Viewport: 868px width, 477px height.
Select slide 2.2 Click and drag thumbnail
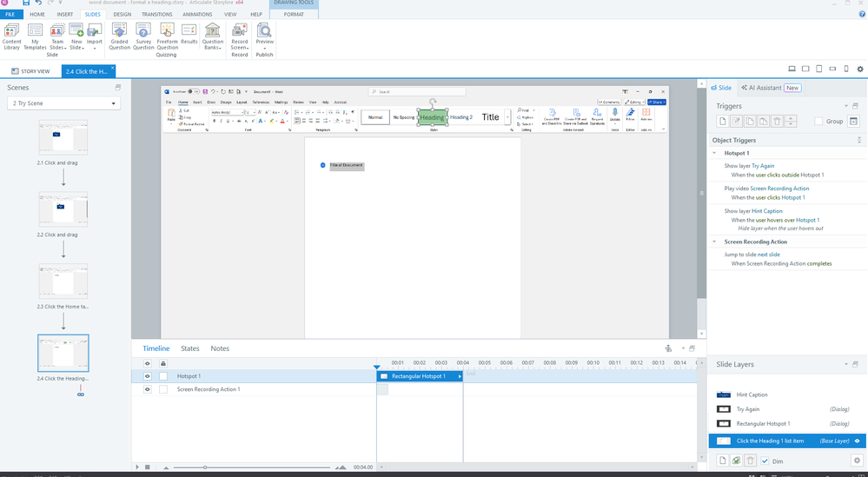[x=63, y=209]
